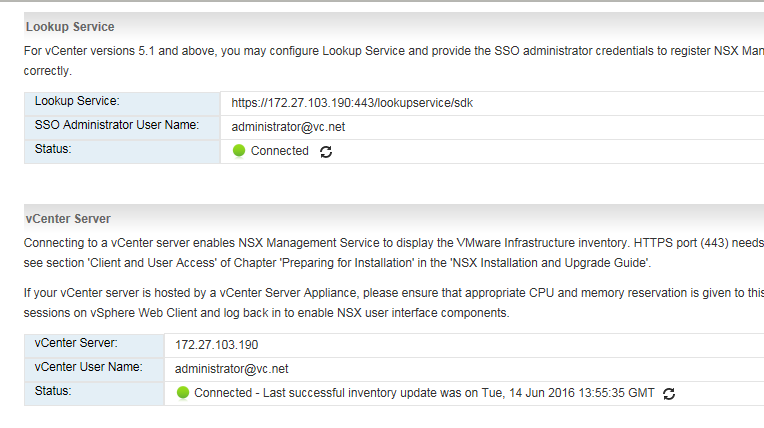Click the vCenter User Name administrator@vc.net value

(231, 369)
